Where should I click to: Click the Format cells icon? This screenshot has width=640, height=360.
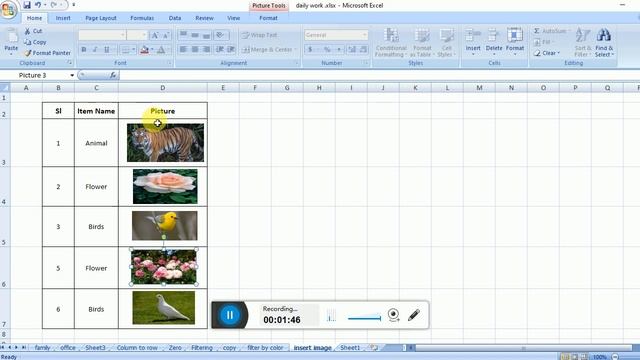point(515,36)
